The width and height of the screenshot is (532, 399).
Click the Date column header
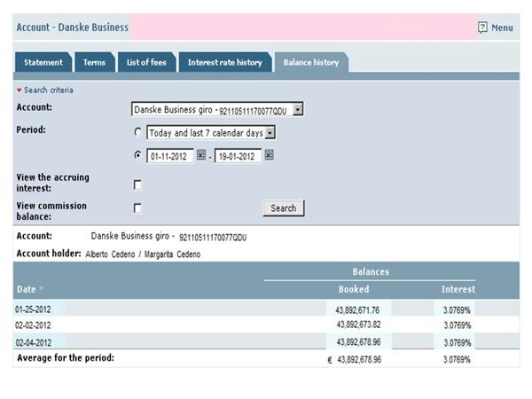pyautogui.click(x=26, y=289)
